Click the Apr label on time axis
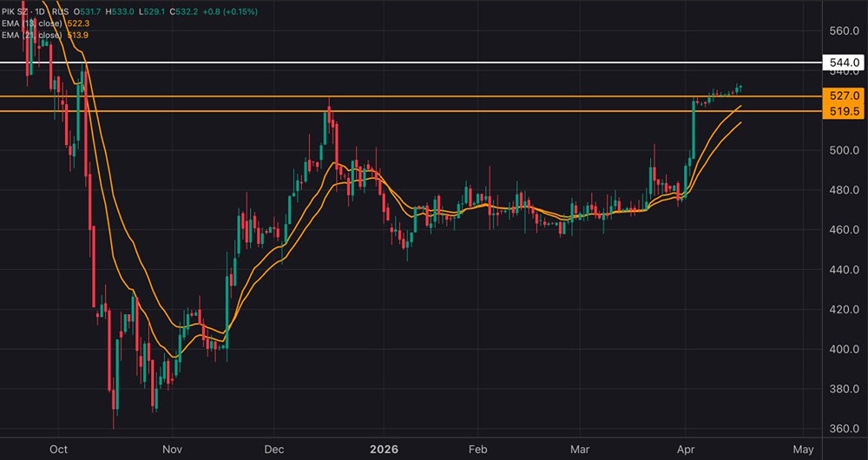This screenshot has width=868, height=460. [x=685, y=449]
